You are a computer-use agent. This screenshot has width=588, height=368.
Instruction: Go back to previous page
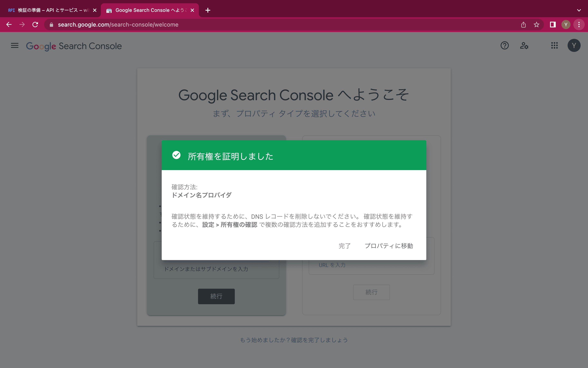tap(9, 25)
